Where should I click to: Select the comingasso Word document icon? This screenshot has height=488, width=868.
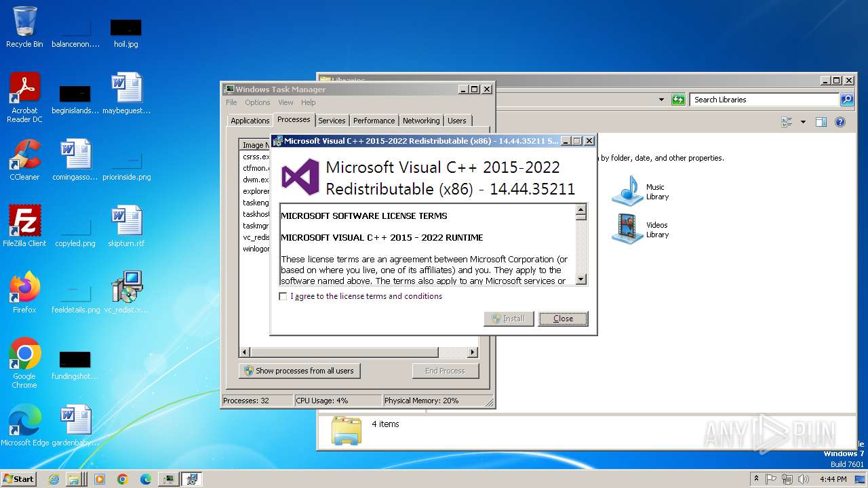coord(75,160)
